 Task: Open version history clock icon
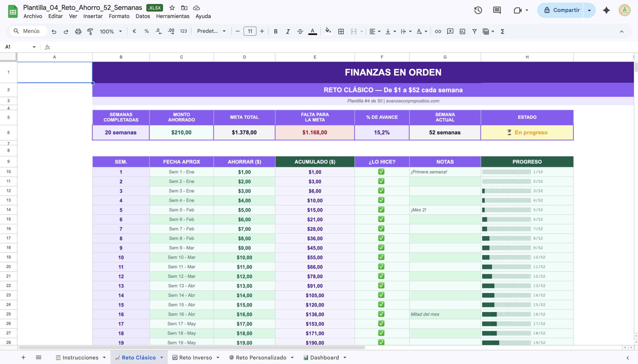coord(478,10)
